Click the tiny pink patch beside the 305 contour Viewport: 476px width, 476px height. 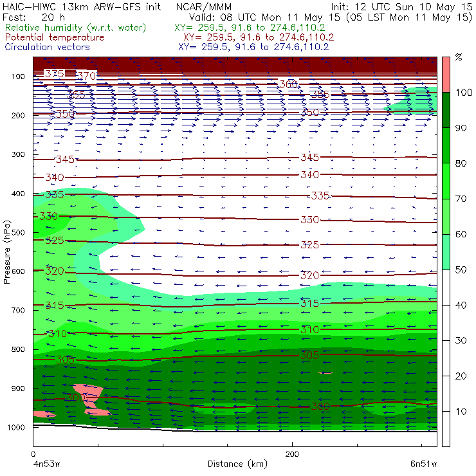click(325, 373)
